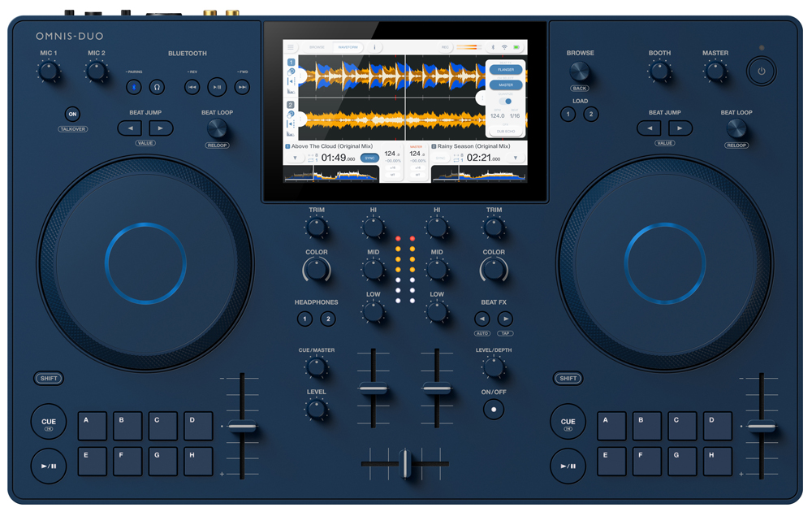Viewport: 812px width, 512px height.
Task: Push the BROWSE rotary knob
Action: click(x=580, y=71)
